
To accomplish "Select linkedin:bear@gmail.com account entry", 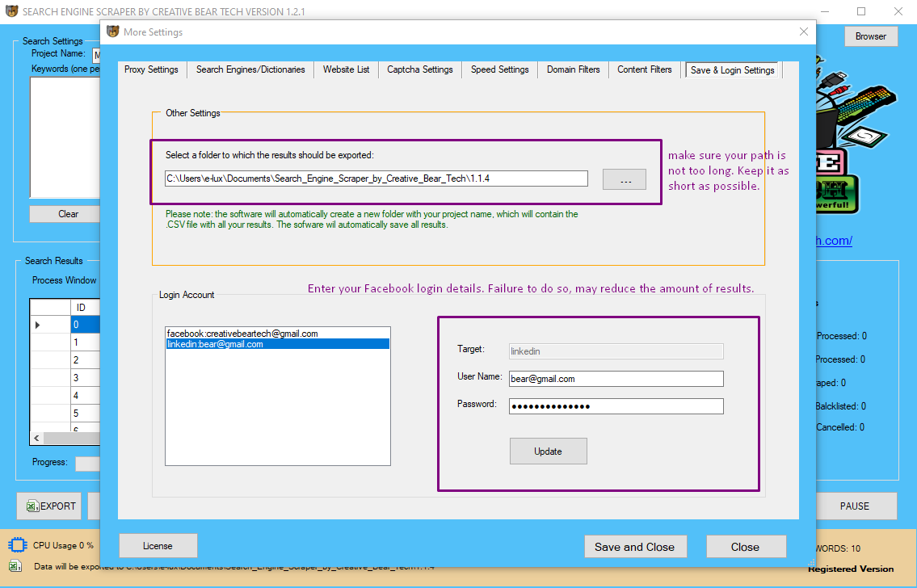I will pyautogui.click(x=277, y=344).
